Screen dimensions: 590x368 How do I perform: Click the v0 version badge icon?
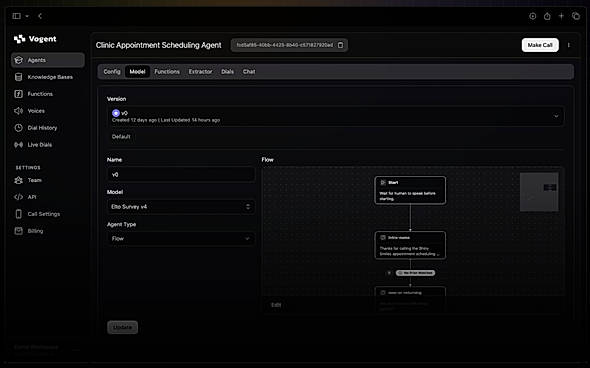point(116,113)
